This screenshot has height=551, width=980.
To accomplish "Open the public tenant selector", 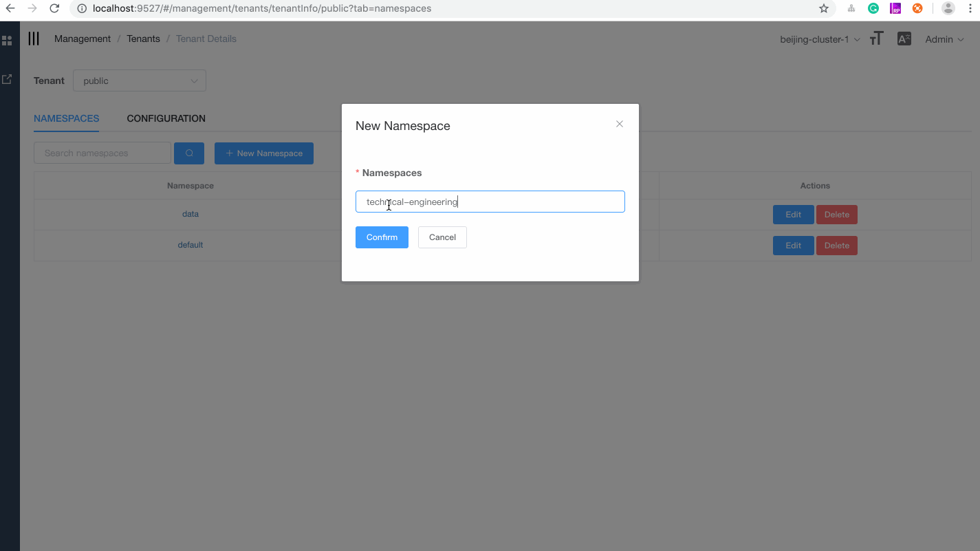I will (x=139, y=80).
